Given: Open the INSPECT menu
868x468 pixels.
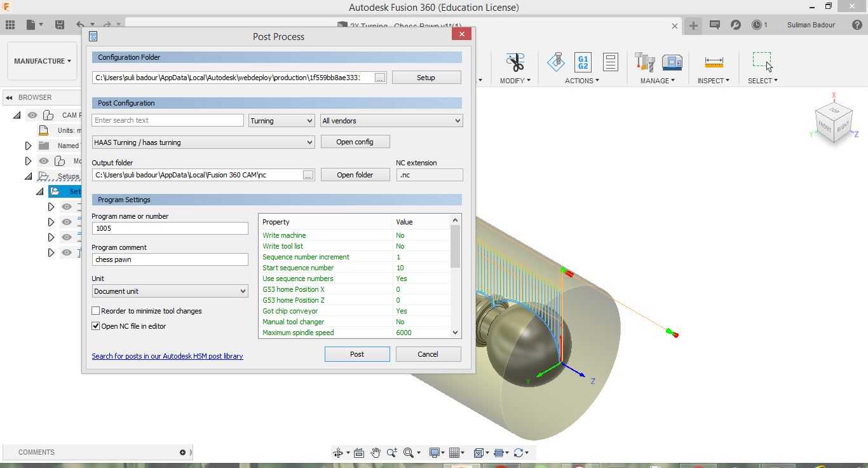Looking at the screenshot, I should coord(713,81).
